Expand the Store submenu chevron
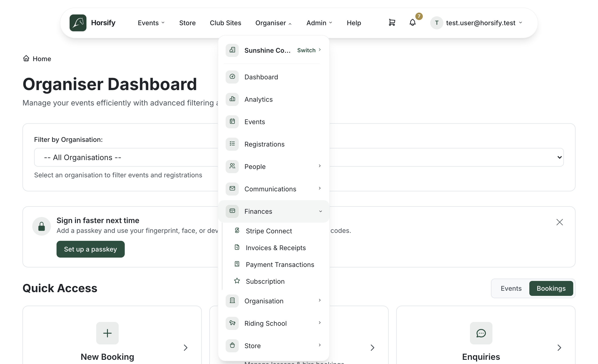The width and height of the screenshot is (598, 364). click(320, 345)
